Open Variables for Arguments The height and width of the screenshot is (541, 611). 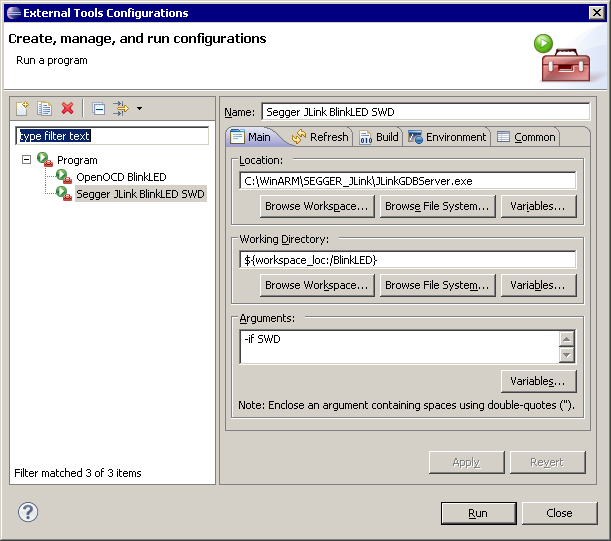click(x=538, y=381)
